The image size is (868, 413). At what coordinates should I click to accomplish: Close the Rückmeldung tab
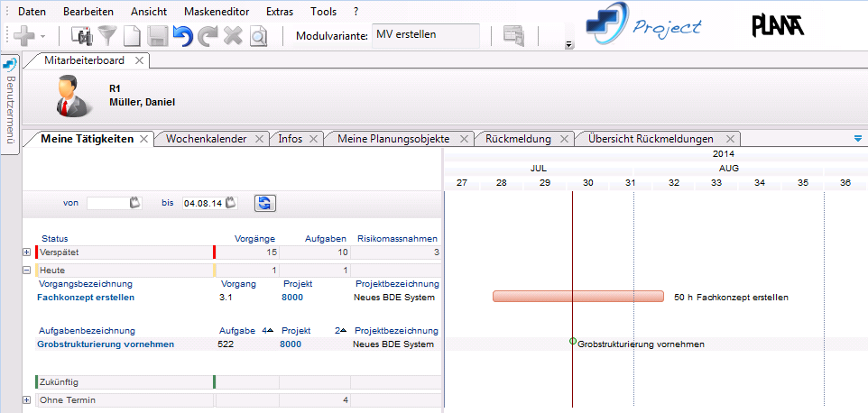click(x=564, y=139)
